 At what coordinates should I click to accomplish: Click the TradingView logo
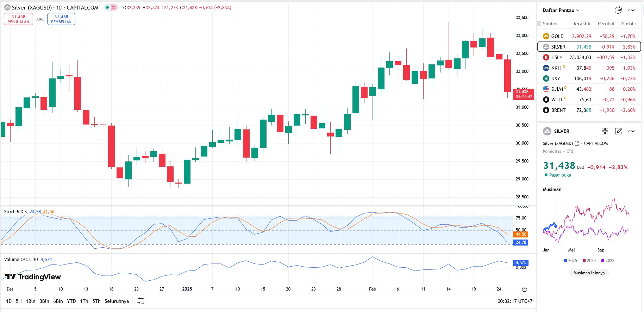coord(33,277)
